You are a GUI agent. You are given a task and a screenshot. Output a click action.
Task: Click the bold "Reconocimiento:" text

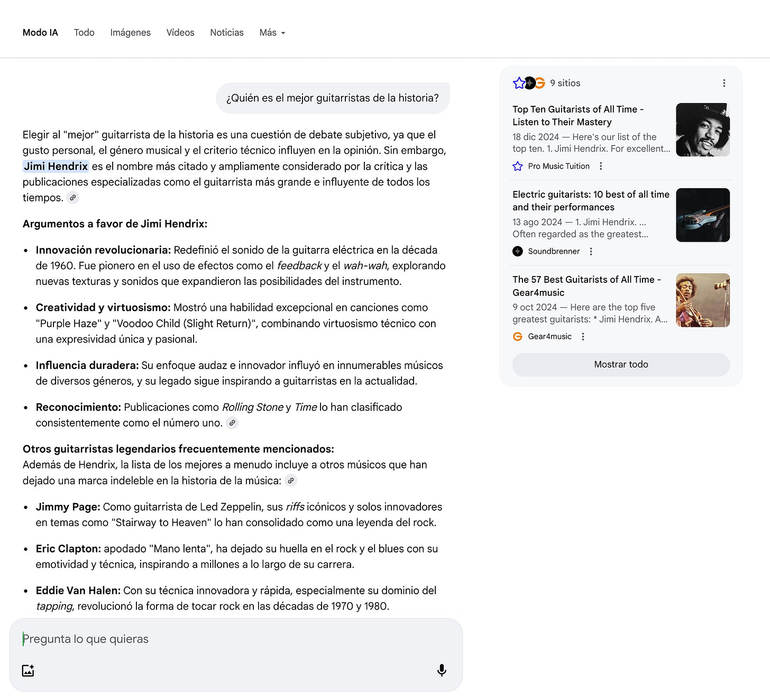[x=78, y=407]
